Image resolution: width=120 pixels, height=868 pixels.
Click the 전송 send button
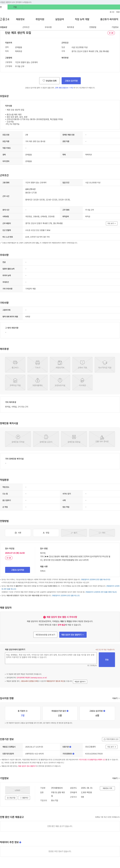(x=107, y=660)
